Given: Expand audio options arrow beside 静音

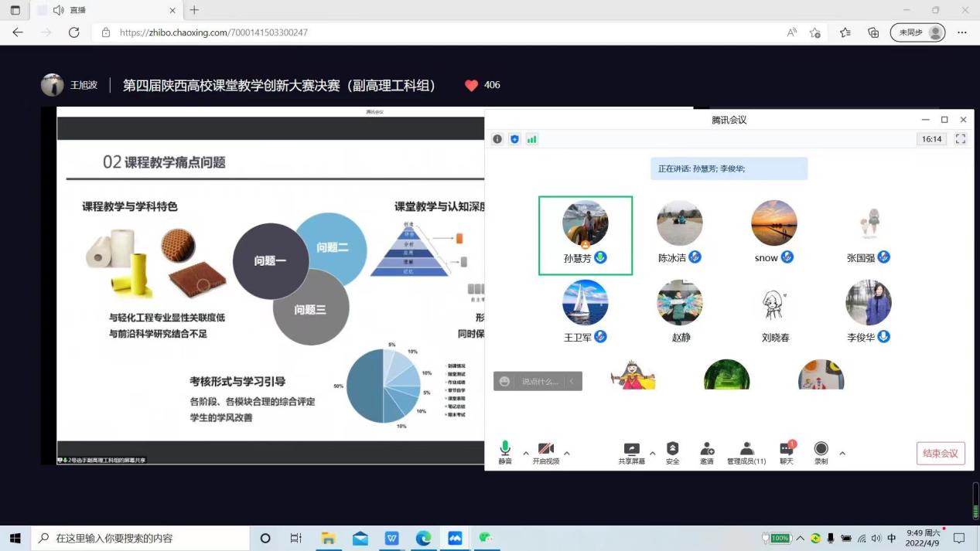Looking at the screenshot, I should click(526, 454).
